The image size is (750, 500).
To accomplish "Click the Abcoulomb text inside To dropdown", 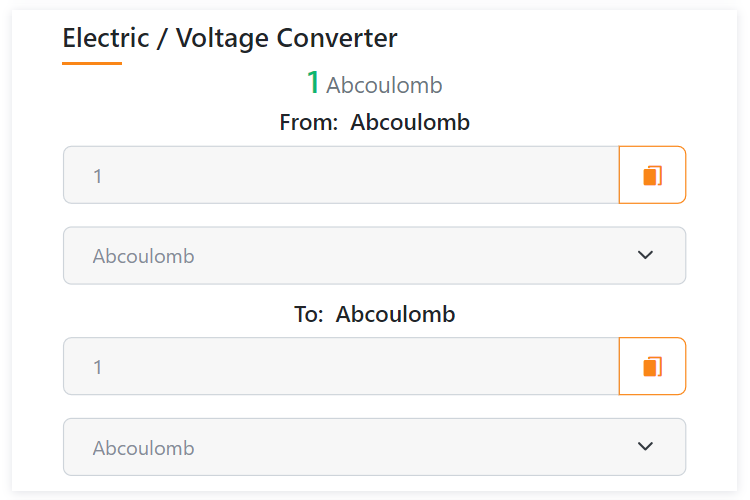I will [x=143, y=448].
